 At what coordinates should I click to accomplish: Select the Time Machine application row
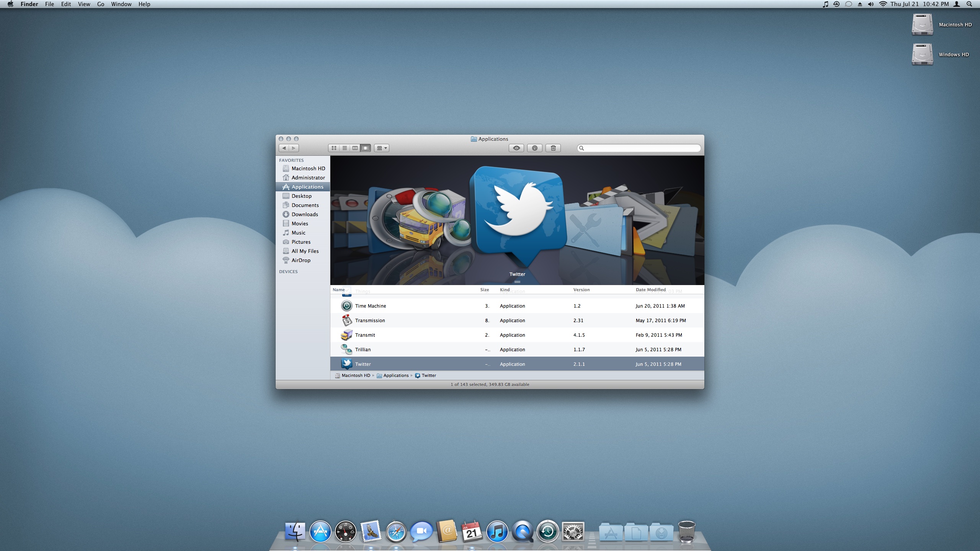point(517,306)
